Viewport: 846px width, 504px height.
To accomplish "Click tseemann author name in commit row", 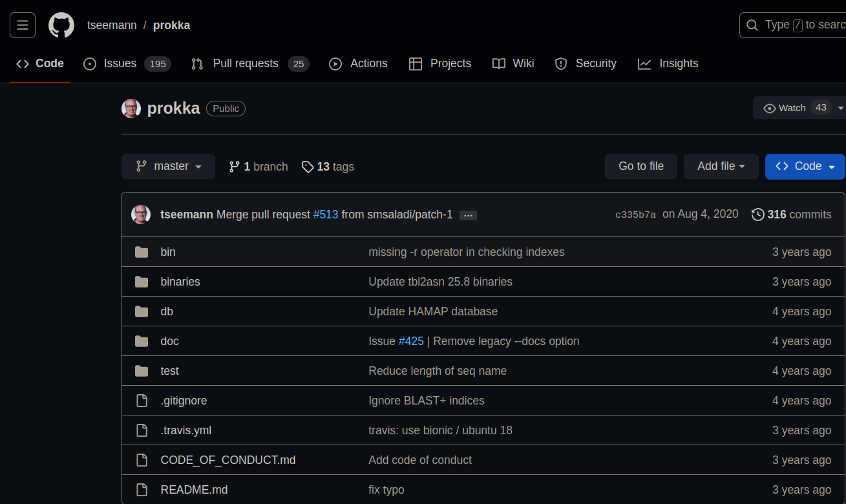I will [x=187, y=215].
